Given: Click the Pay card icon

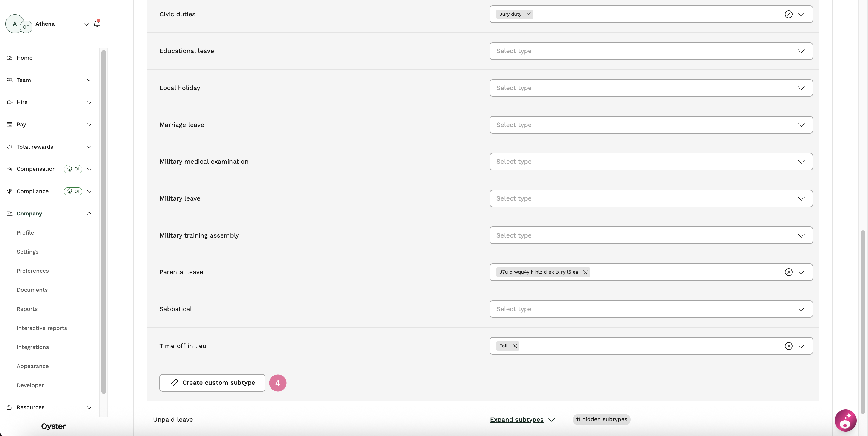Looking at the screenshot, I should coord(10,124).
